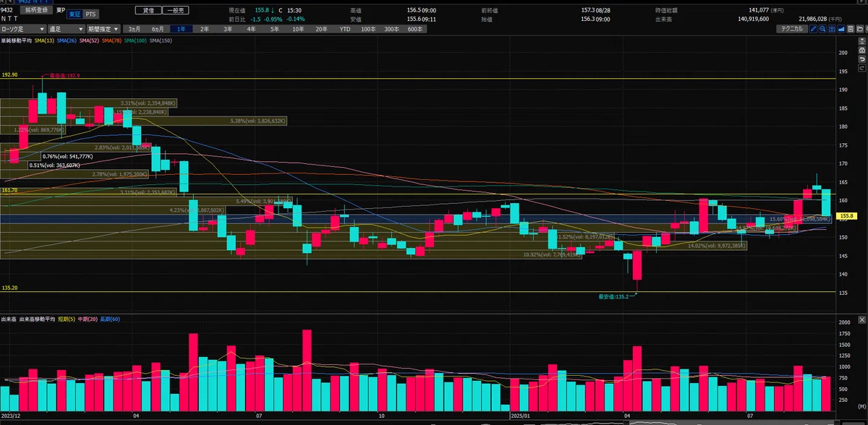Click the SMA(26) legend label
Screen dimensions: 868x425
pyautogui.click(x=68, y=40)
